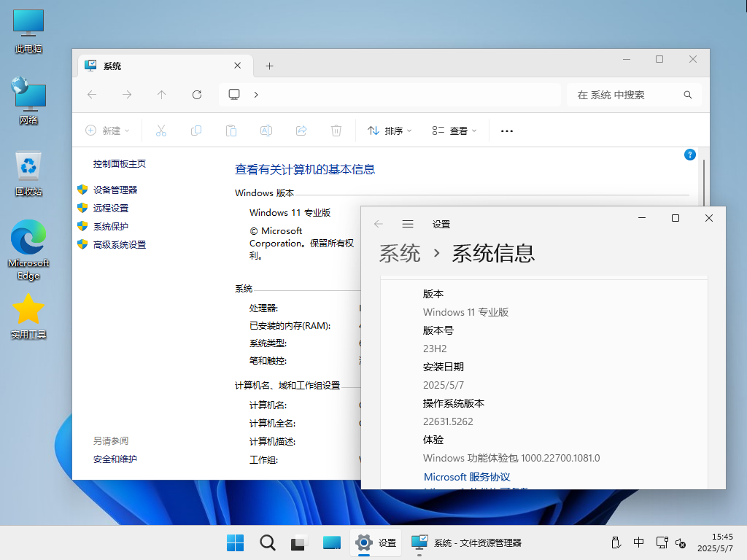Select the 22631.5262 build number text
This screenshot has height=560, width=747.
tap(449, 421)
